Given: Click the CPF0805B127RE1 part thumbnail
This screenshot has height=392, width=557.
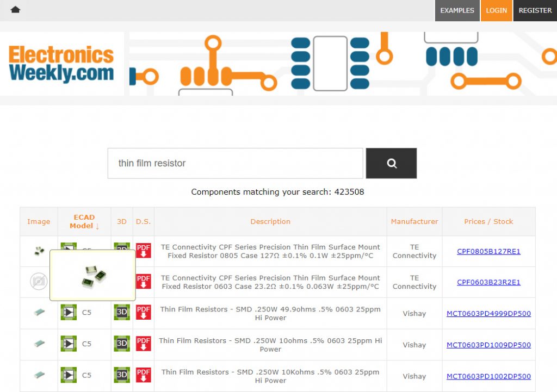Looking at the screenshot, I should 39,251.
